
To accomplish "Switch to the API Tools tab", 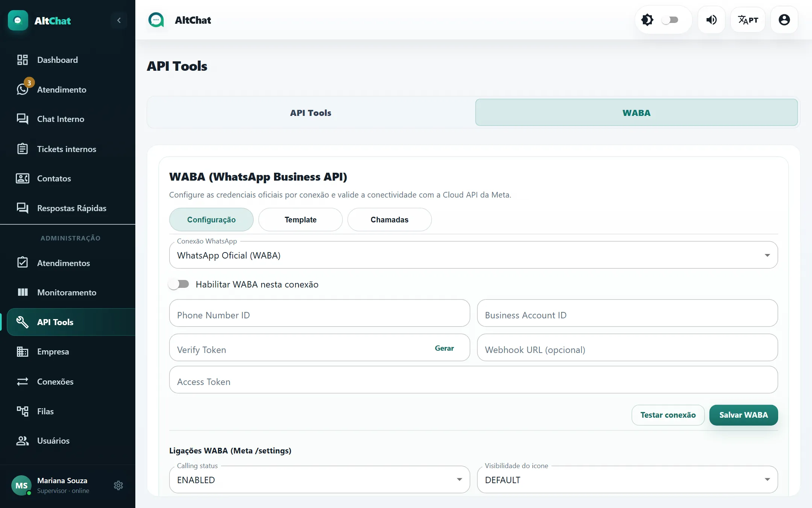I will 311,113.
